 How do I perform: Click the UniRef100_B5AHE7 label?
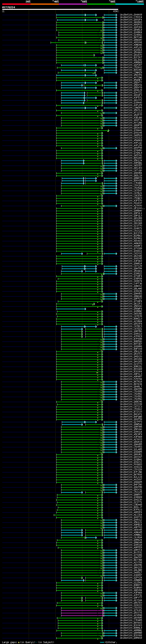131,80
